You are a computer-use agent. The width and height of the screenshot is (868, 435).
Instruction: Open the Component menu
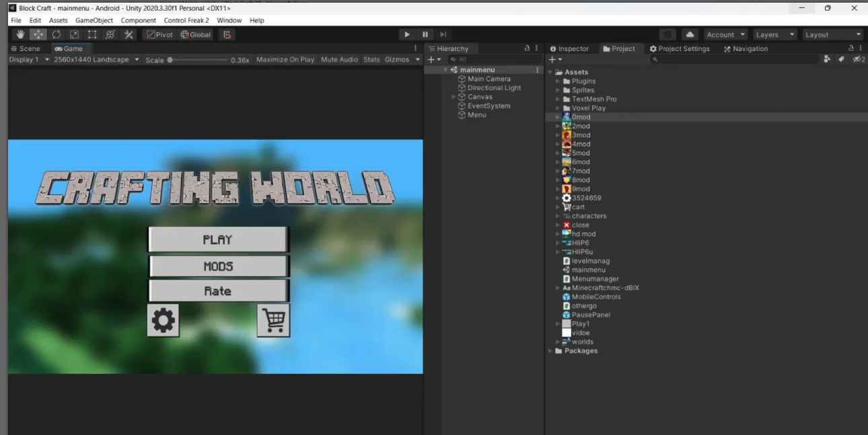click(x=139, y=20)
